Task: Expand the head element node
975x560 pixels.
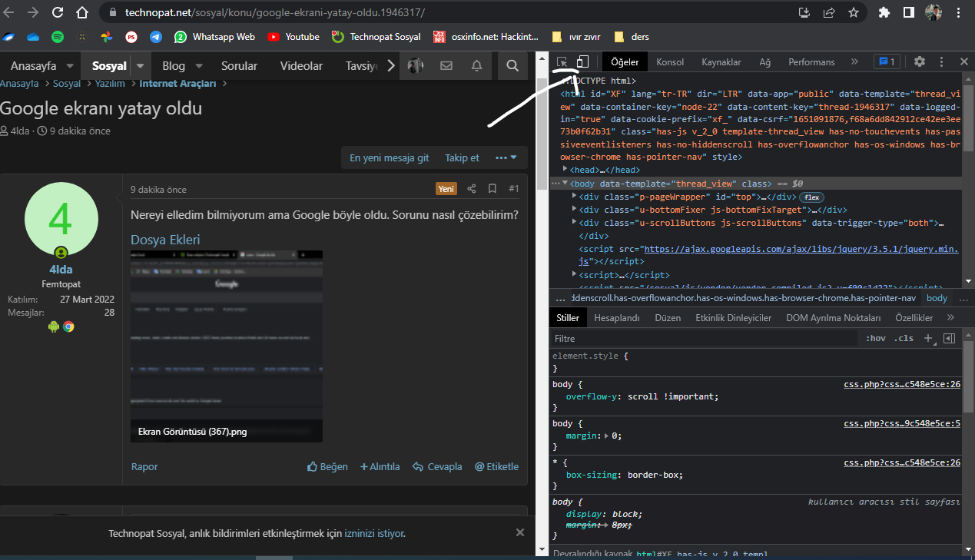Action: (x=566, y=170)
